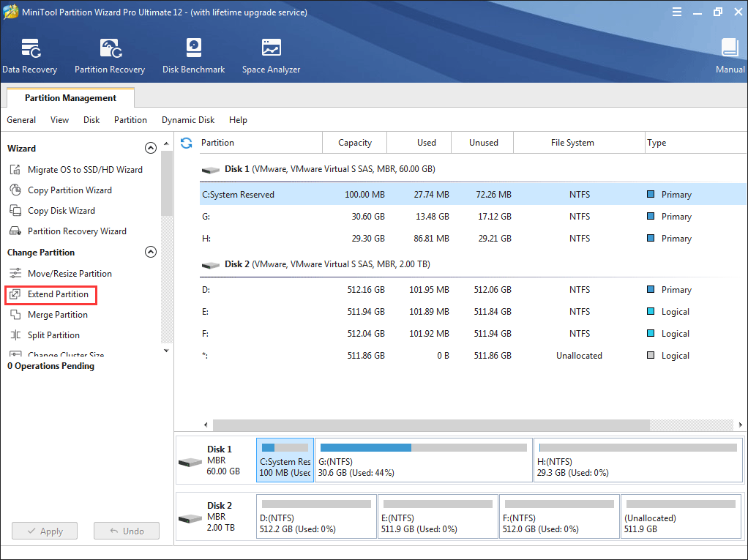Open the General menu
The width and height of the screenshot is (748, 560).
click(21, 120)
